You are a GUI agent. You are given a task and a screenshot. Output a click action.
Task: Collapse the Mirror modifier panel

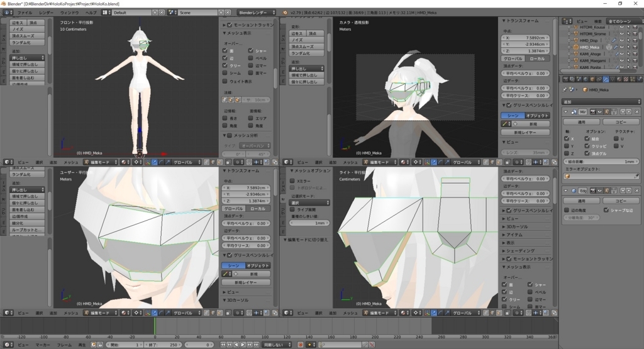(x=566, y=112)
